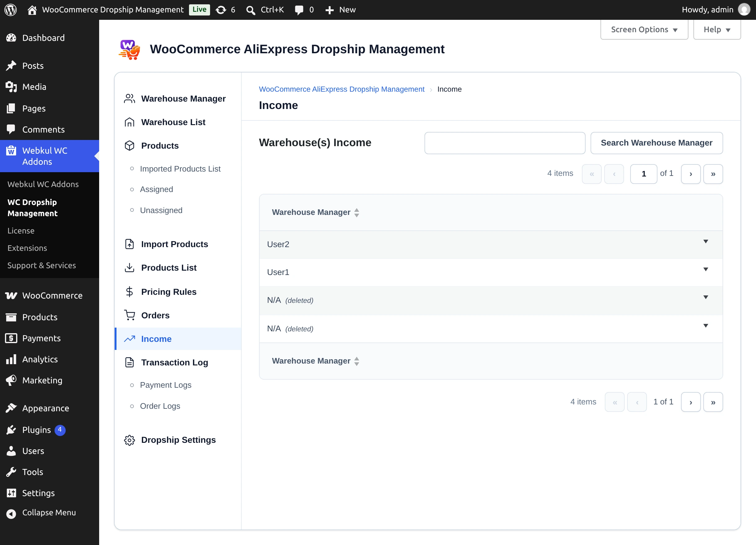This screenshot has height=545, width=756.
Task: Open Order Logs submenu
Action: (160, 406)
